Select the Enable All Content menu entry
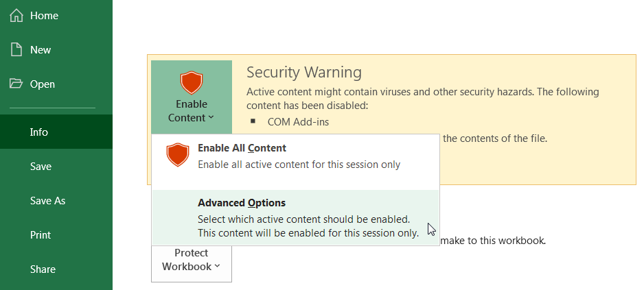The height and width of the screenshot is (290, 644). (242, 148)
